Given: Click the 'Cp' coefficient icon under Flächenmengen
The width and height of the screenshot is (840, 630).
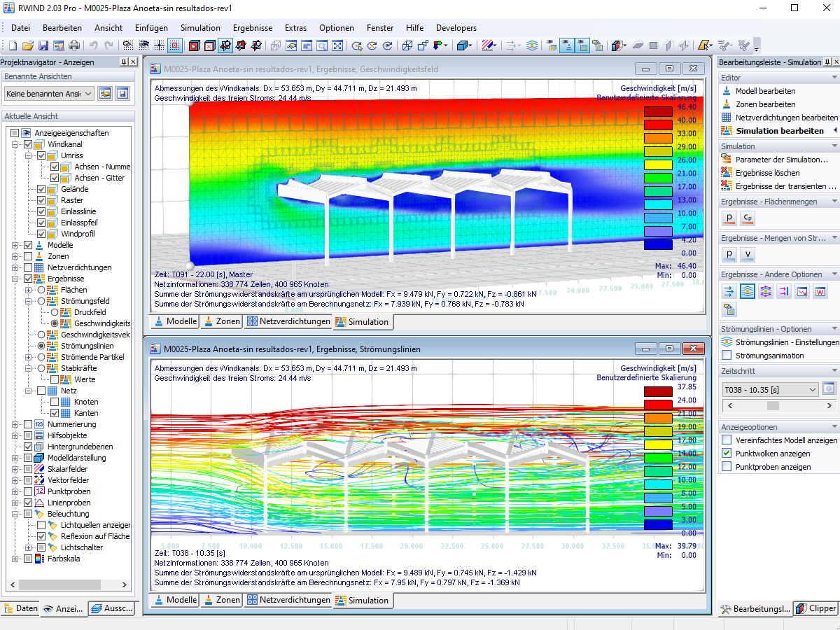Looking at the screenshot, I should [x=748, y=219].
